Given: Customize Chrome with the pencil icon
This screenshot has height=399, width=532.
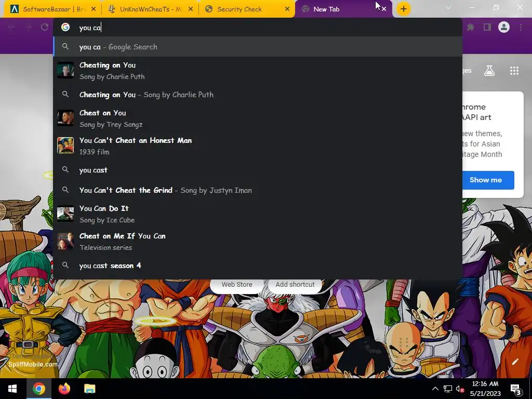Looking at the screenshot, I should point(515,362).
